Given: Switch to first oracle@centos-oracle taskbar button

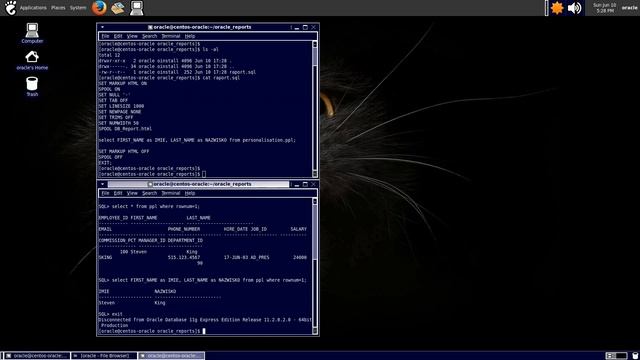Looking at the screenshot, I should (37, 356).
